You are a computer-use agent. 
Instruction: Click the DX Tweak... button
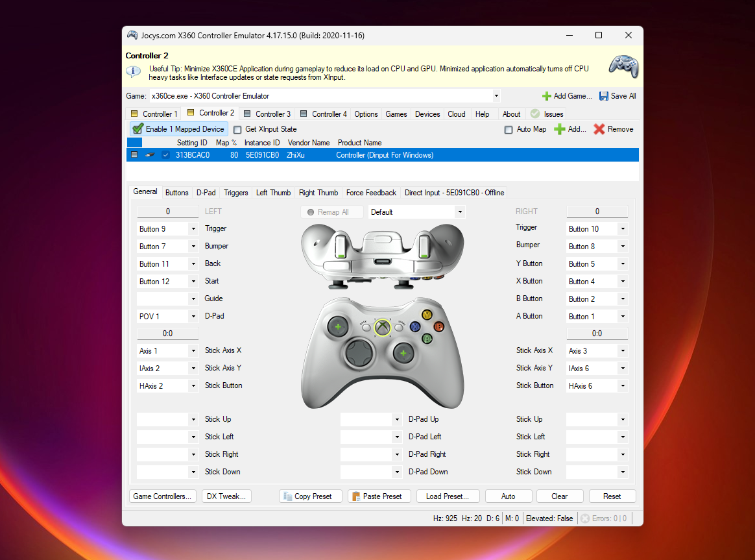point(226,496)
